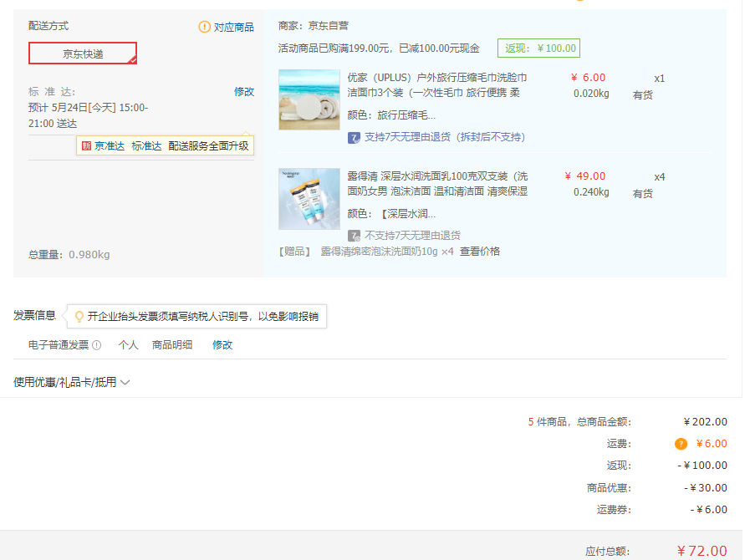The height and width of the screenshot is (560, 750).
Task: Expand 使用优惠/礼品卡/抵用 section
Action: pos(71,382)
